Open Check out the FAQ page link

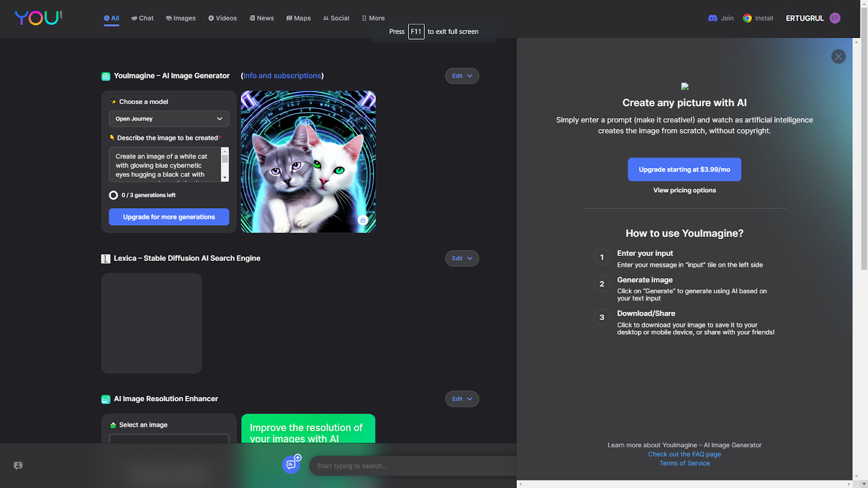pyautogui.click(x=685, y=454)
